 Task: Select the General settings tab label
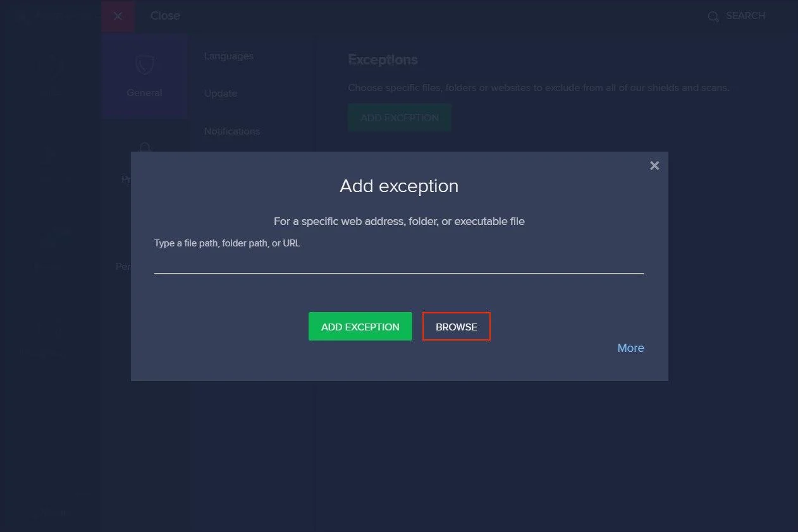click(144, 93)
